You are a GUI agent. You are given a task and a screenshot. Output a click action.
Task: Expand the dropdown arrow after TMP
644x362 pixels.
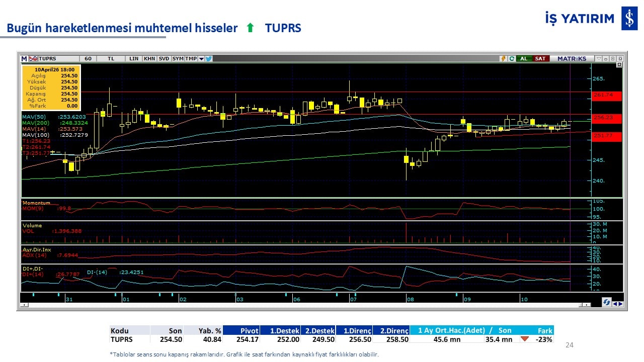[201, 58]
